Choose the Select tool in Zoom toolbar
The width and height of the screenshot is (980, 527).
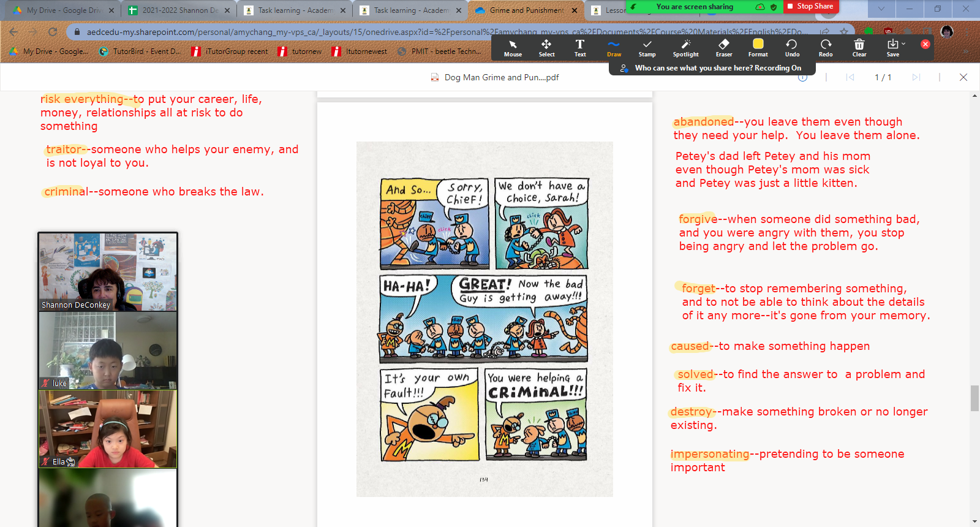(x=546, y=48)
